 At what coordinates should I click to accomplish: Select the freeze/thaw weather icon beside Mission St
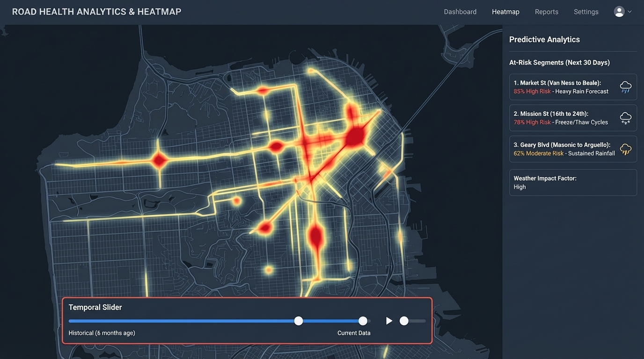626,118
